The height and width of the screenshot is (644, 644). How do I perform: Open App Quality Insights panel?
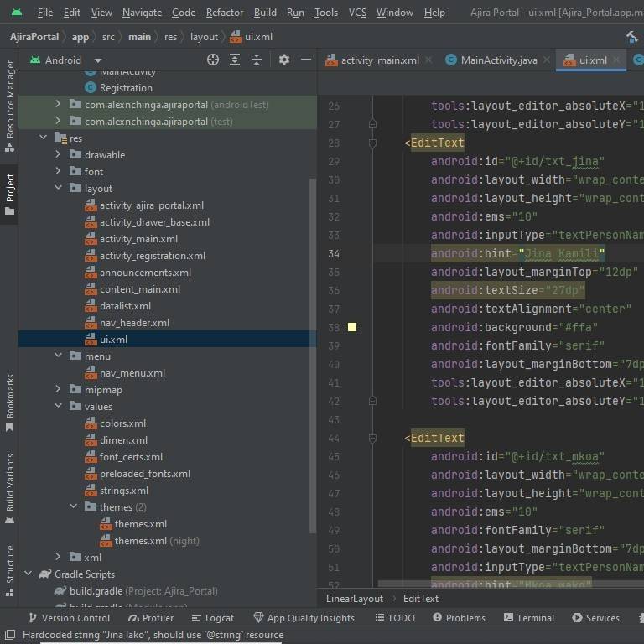point(304,618)
